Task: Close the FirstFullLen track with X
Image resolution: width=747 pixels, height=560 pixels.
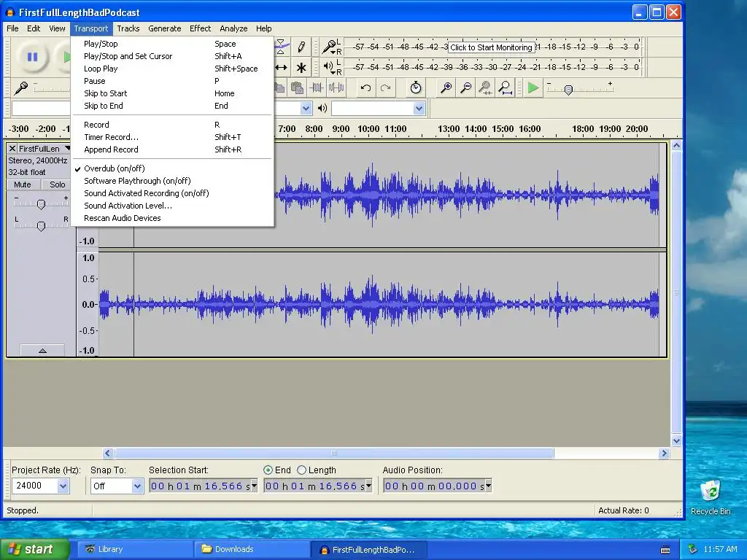Action: (12, 149)
